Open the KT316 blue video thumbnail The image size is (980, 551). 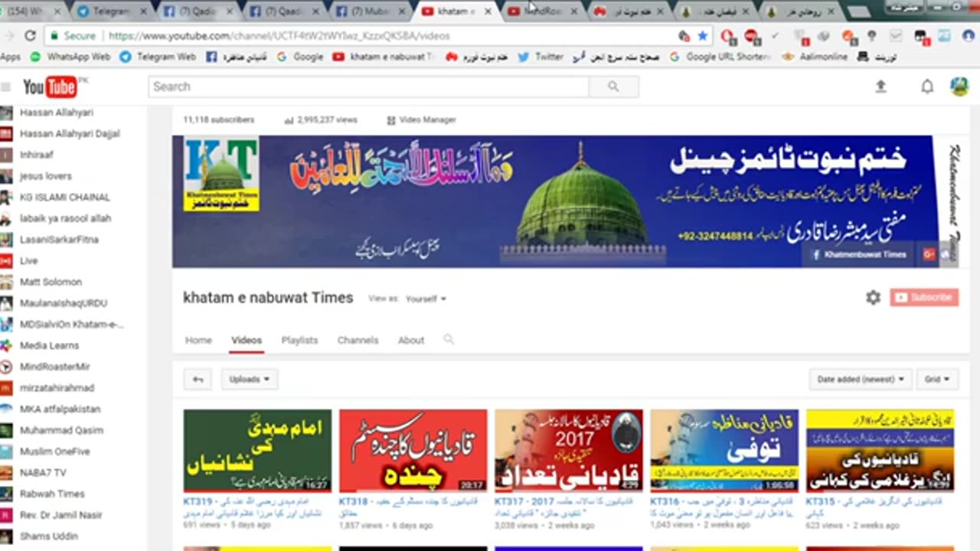coord(724,451)
